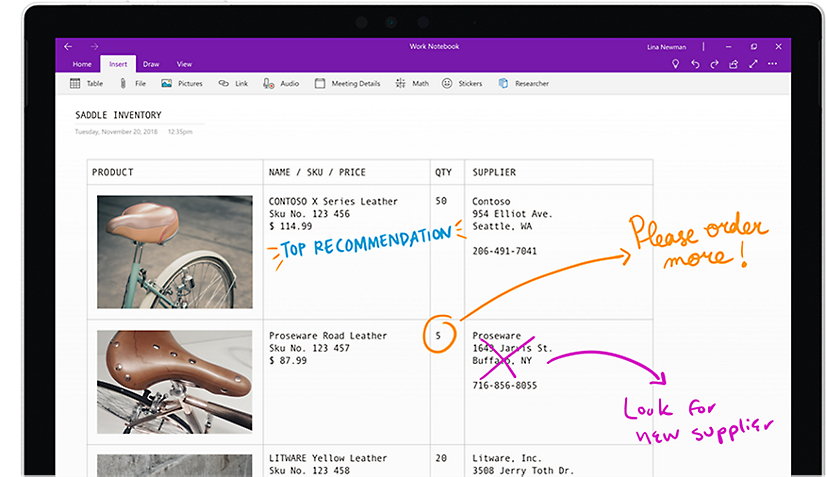Screen dimensions: 826x477
Task: Insert a Table from the ribbon
Action: point(86,84)
